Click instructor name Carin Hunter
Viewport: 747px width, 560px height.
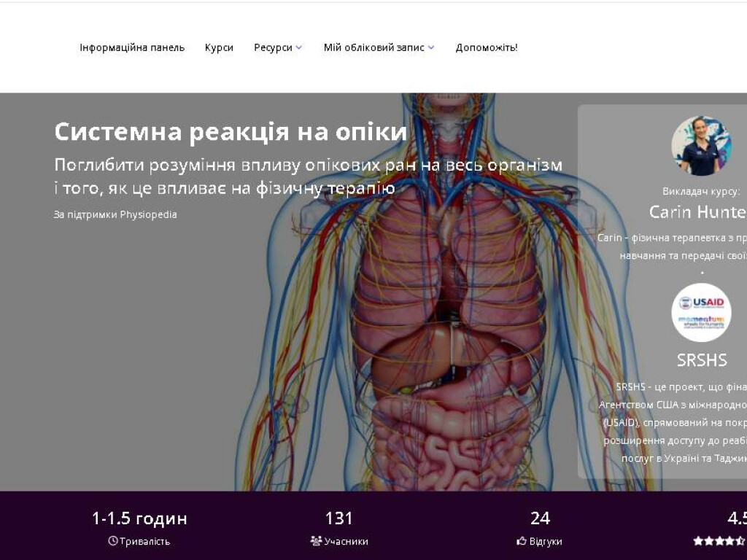tap(697, 212)
